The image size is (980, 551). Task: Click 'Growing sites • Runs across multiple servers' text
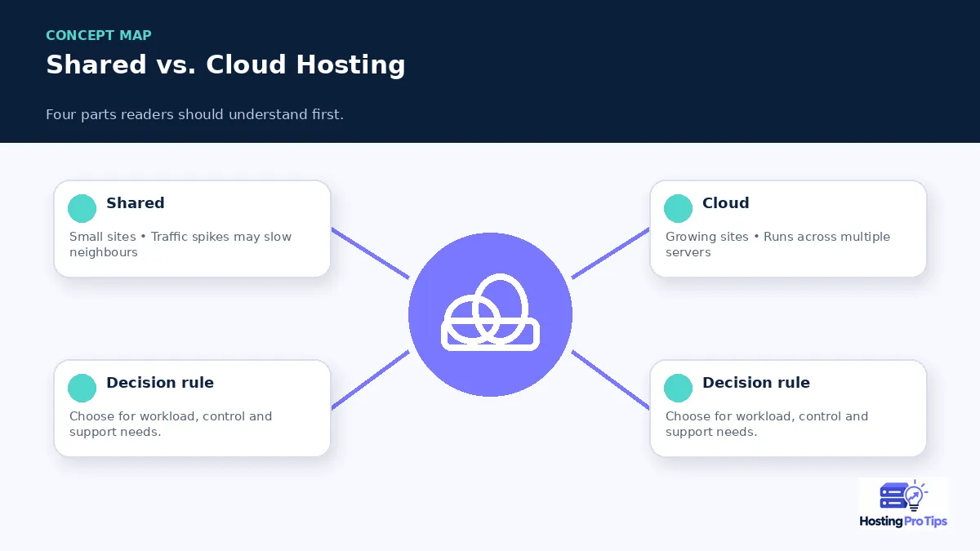(777, 244)
